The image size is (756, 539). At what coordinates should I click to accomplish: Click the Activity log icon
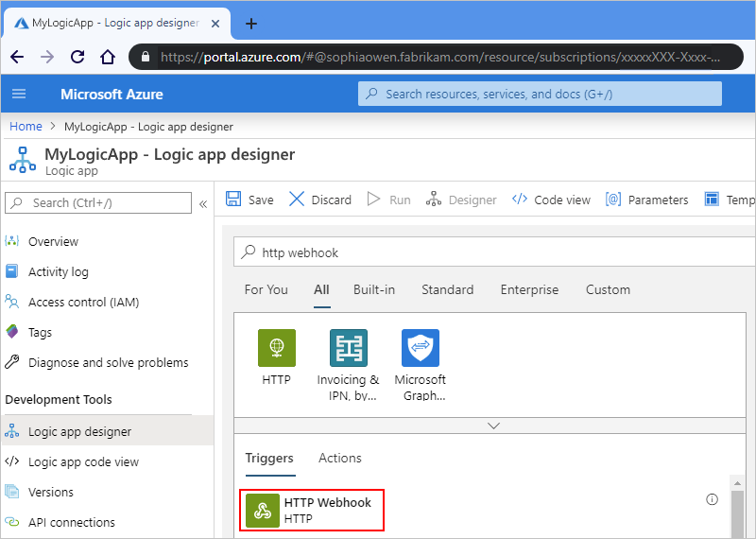point(12,271)
